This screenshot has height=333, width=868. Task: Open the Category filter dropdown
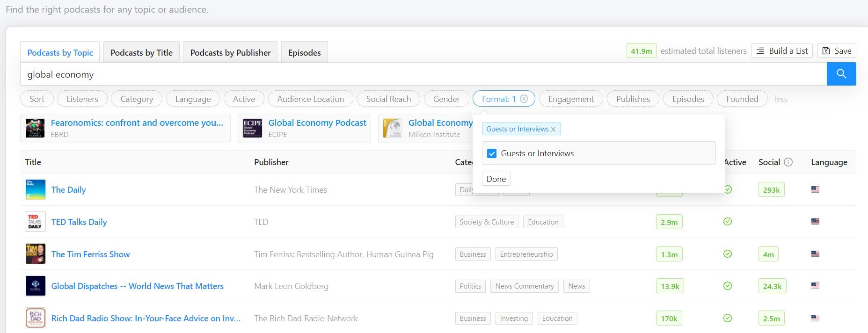pos(137,99)
